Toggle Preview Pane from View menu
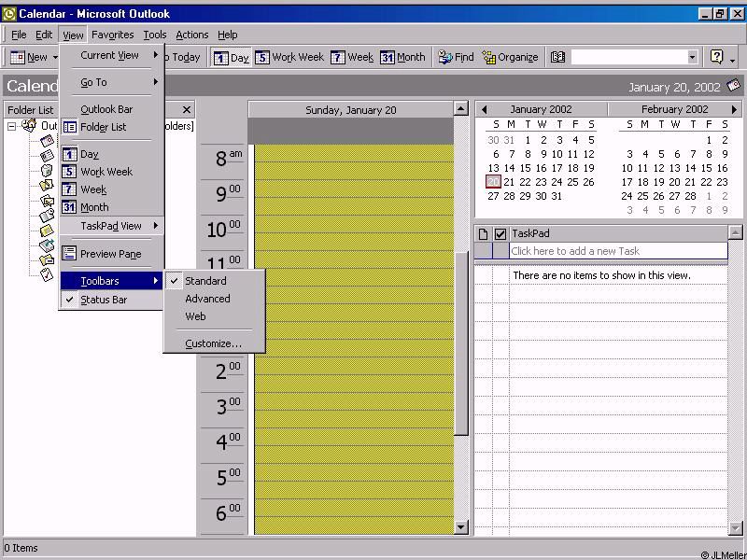This screenshot has height=560, width=747. 110,254
